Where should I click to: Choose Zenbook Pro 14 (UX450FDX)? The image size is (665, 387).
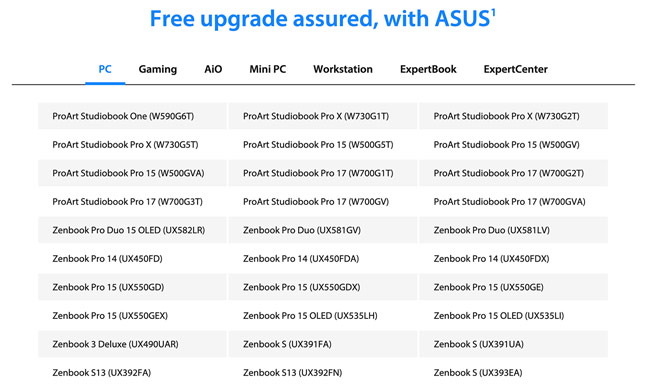click(514, 259)
